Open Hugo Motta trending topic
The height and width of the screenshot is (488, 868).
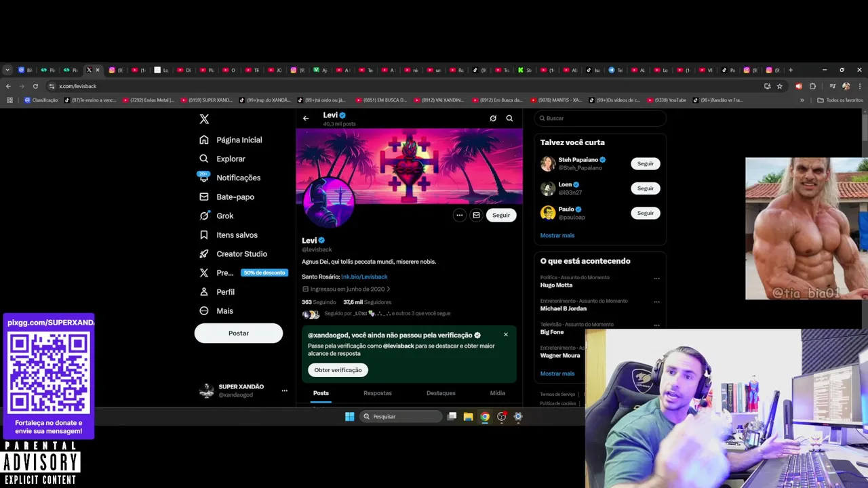(557, 285)
